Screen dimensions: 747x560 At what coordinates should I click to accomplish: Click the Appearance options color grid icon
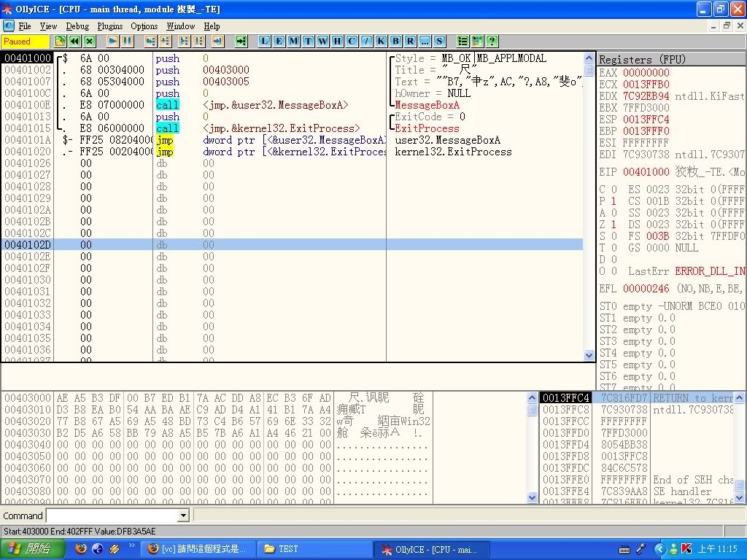[x=477, y=42]
